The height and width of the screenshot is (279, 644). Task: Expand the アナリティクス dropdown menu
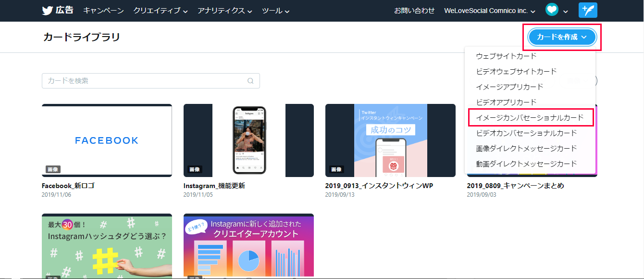[225, 11]
